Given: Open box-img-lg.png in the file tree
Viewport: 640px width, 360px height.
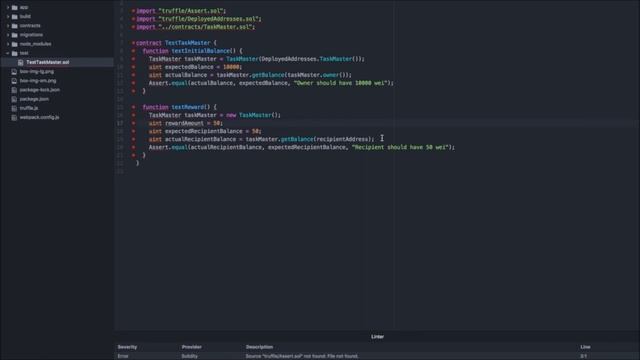Looking at the screenshot, I should point(37,71).
